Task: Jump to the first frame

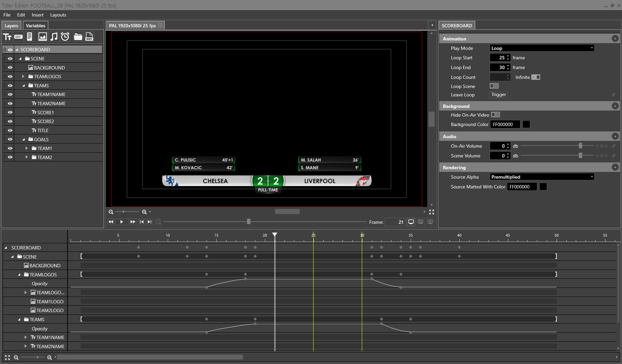Action: [142, 222]
